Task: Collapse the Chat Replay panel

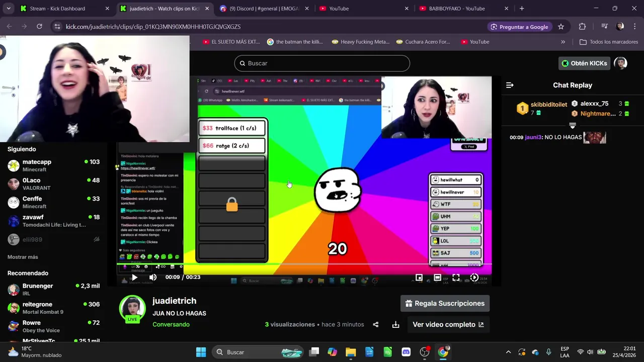Action: pos(510,85)
